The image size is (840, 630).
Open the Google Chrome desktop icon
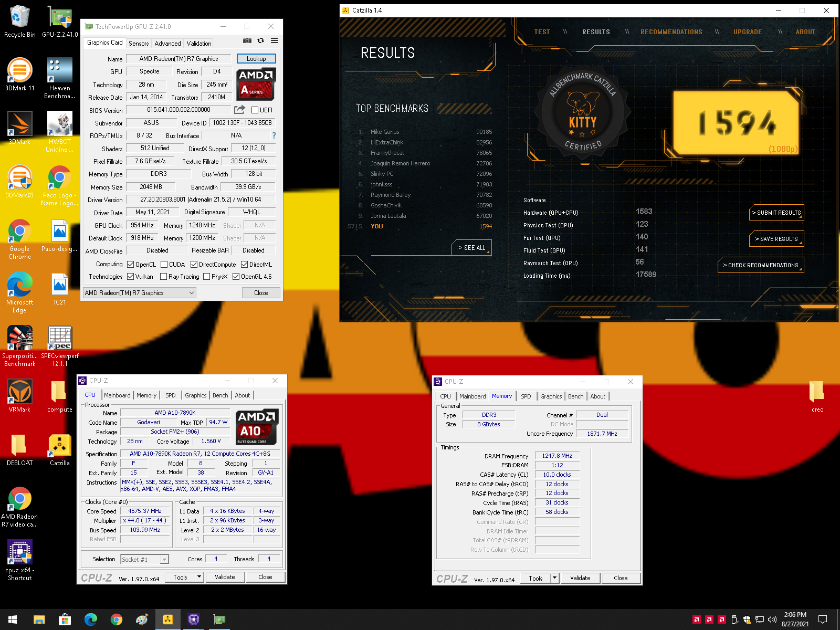tap(20, 239)
